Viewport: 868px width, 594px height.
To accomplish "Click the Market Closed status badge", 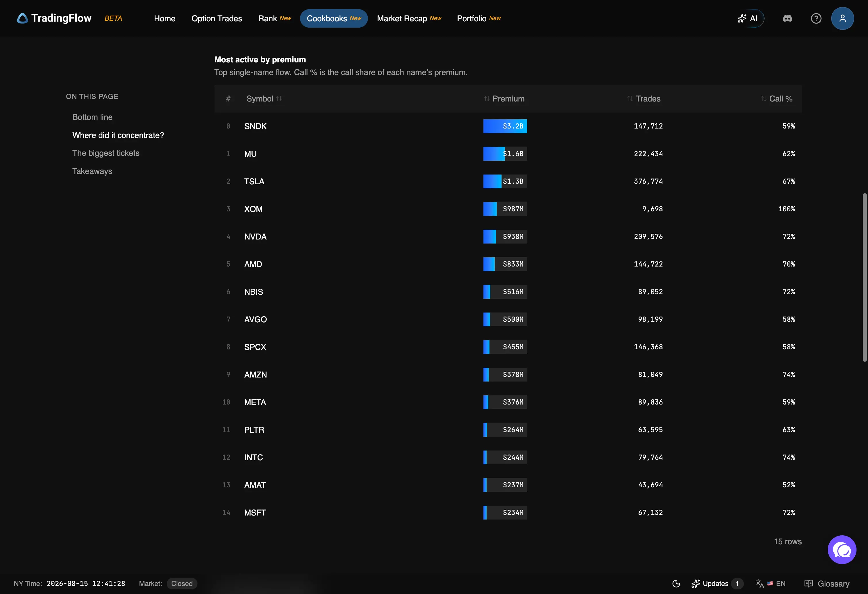I will click(x=182, y=584).
